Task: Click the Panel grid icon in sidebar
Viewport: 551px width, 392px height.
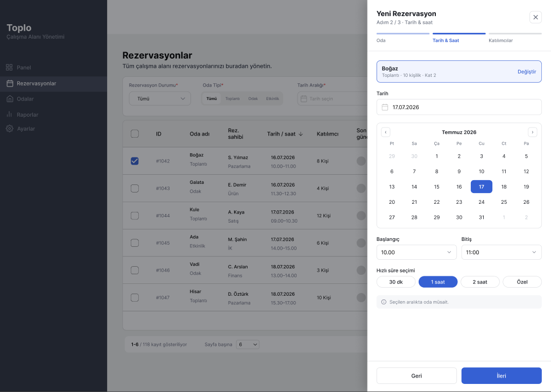Action: coord(10,67)
